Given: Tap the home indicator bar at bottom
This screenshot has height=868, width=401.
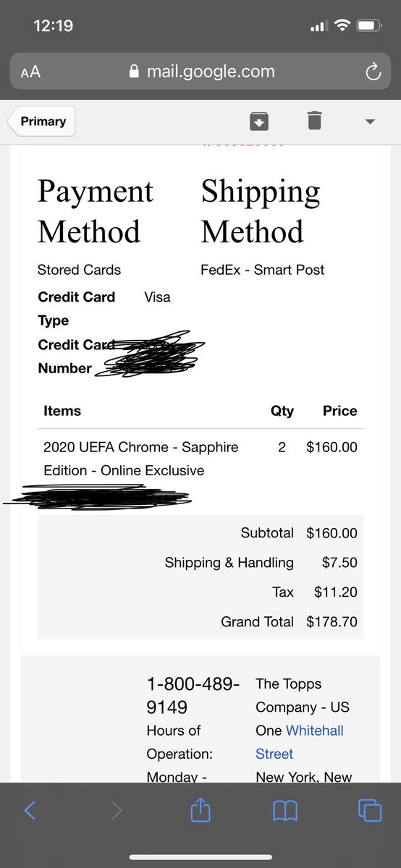Looking at the screenshot, I should click(200, 857).
